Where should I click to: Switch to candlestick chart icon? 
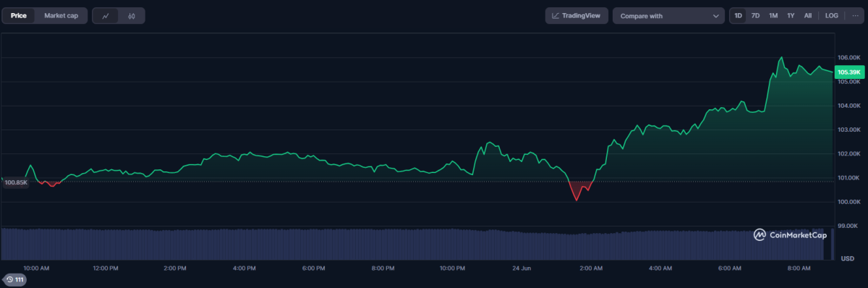click(x=132, y=15)
